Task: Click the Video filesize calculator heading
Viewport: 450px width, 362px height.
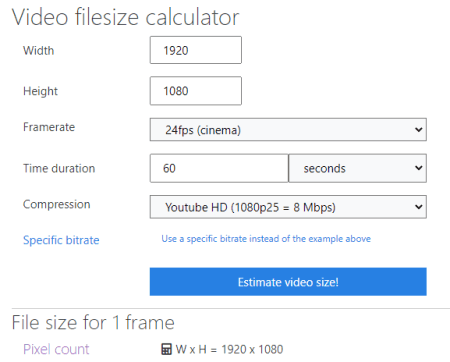Action: [125, 17]
